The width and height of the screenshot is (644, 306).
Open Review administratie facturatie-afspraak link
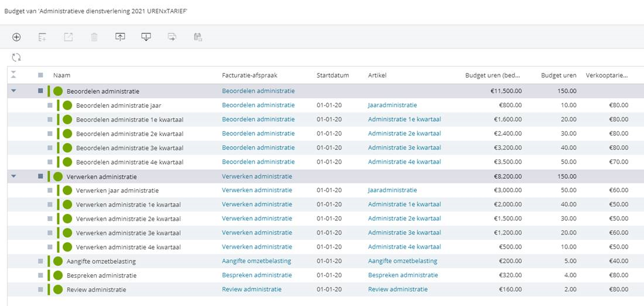(252, 289)
